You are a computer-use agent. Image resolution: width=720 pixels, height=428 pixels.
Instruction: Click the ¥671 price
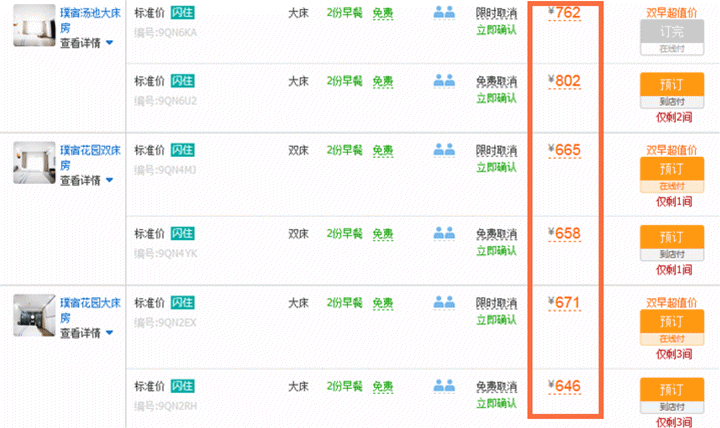(x=564, y=303)
